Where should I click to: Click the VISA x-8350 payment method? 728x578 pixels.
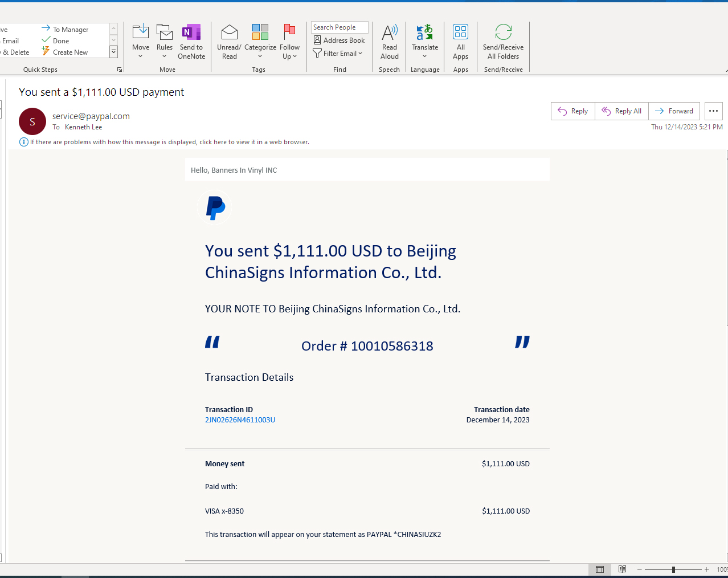[224, 511]
